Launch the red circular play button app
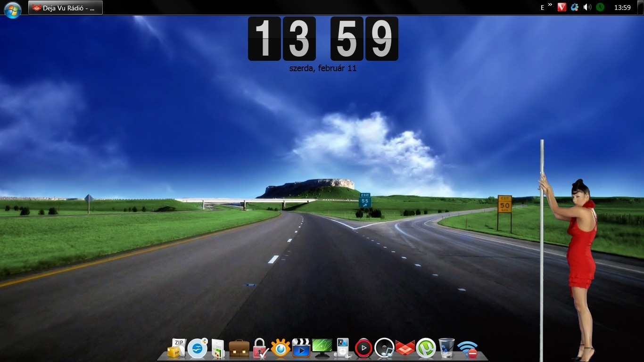This screenshot has width=644, height=362. pyautogui.click(x=363, y=349)
